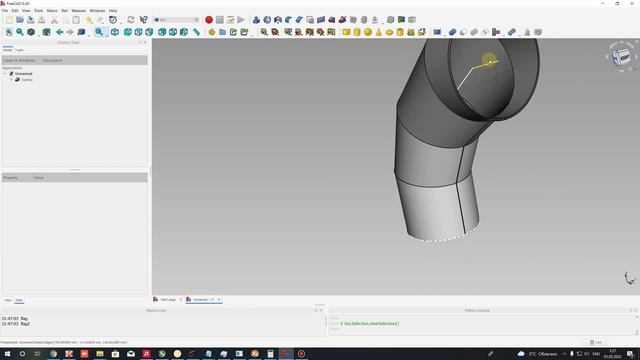This screenshot has height=360, width=640.
Task: Open the Draw Style icon
Action: (31, 32)
